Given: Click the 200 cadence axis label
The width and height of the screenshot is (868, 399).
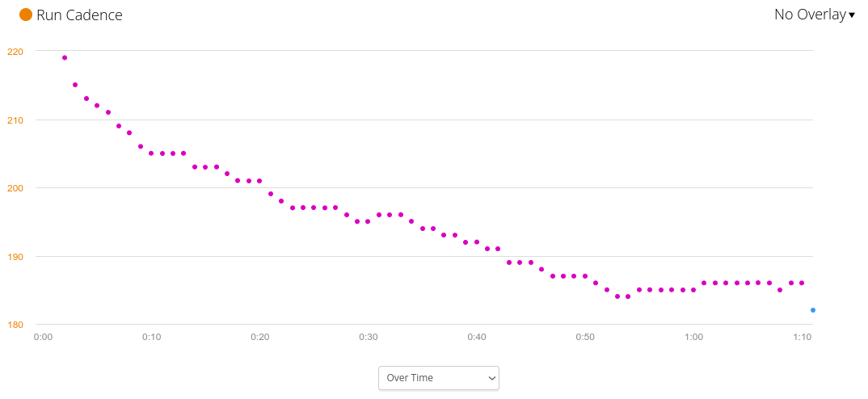Looking at the screenshot, I should [x=15, y=188].
